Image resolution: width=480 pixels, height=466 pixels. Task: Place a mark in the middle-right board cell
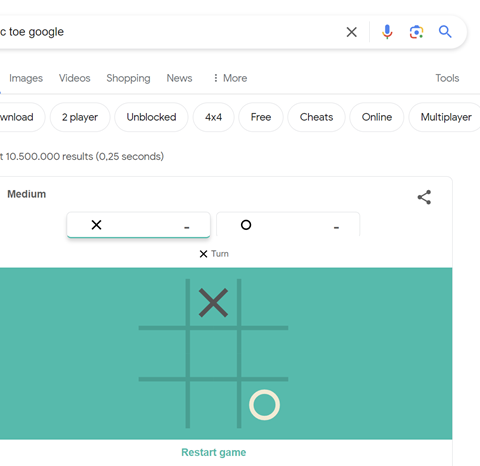pos(265,354)
